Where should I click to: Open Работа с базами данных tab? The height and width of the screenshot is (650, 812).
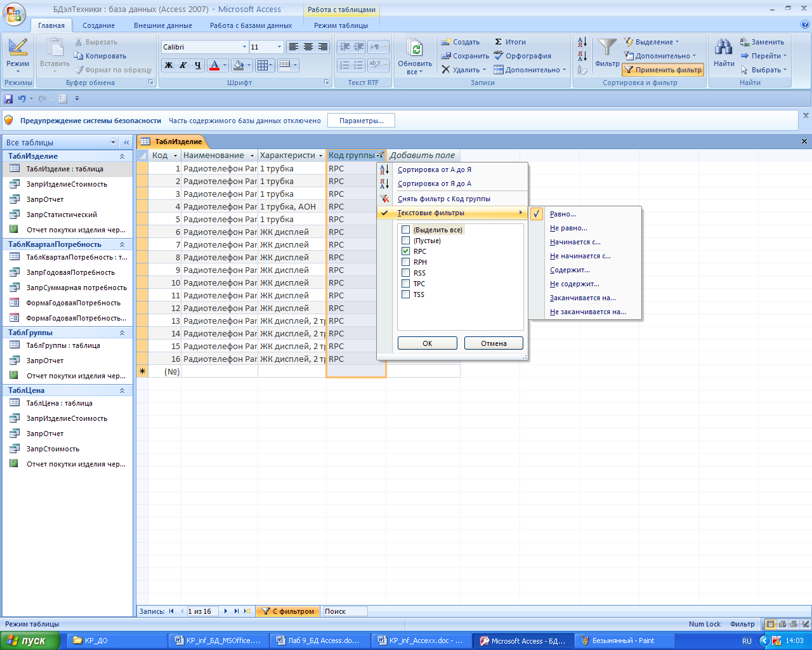(251, 25)
